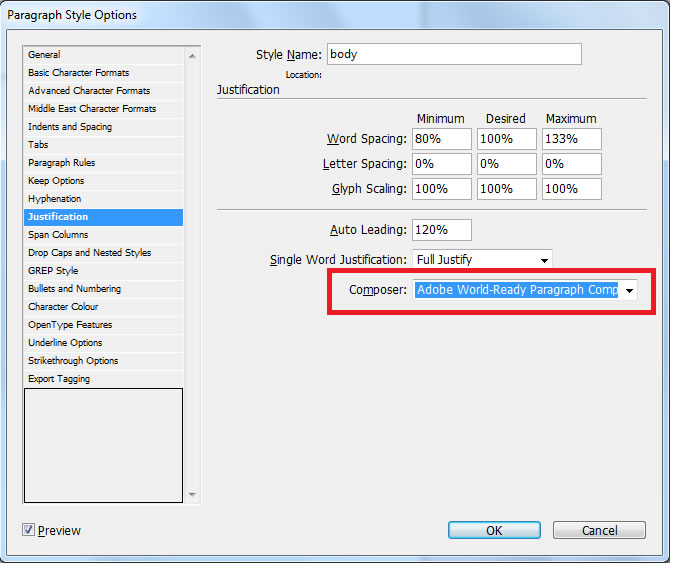Open Paragraph Rules settings
The width and height of the screenshot is (673, 569).
click(103, 163)
